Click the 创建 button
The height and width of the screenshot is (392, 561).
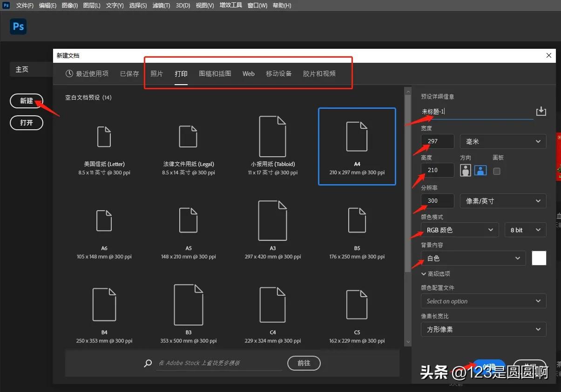pos(489,367)
